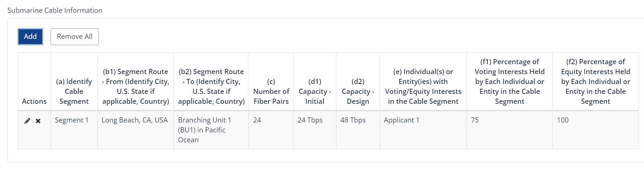
Task: Click the Voting/Equity Interests entities column header
Action: click(x=423, y=87)
